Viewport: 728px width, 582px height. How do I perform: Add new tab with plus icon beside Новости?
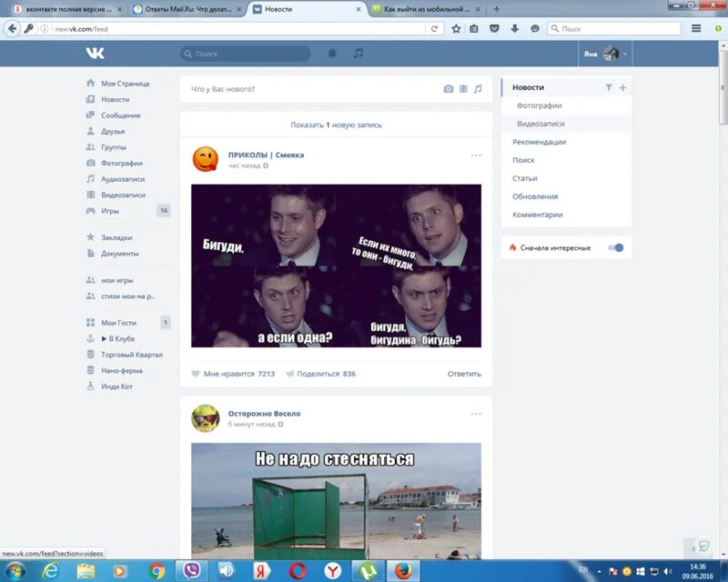(x=622, y=87)
